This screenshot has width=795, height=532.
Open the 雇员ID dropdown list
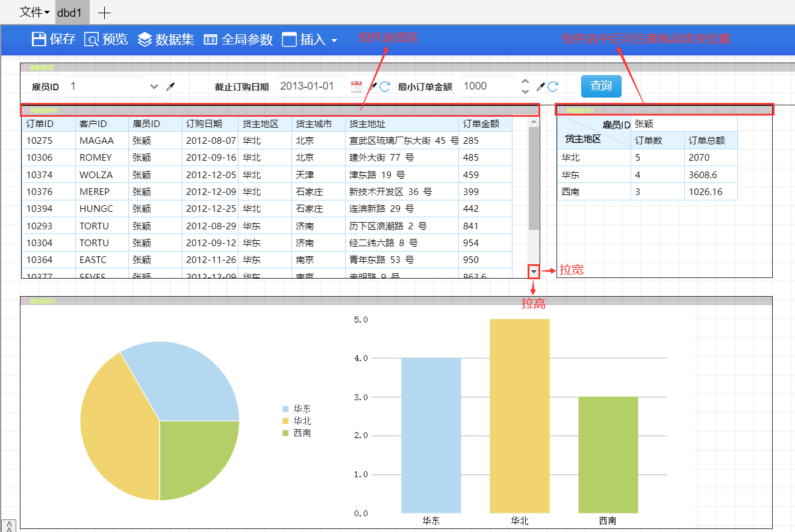point(154,87)
